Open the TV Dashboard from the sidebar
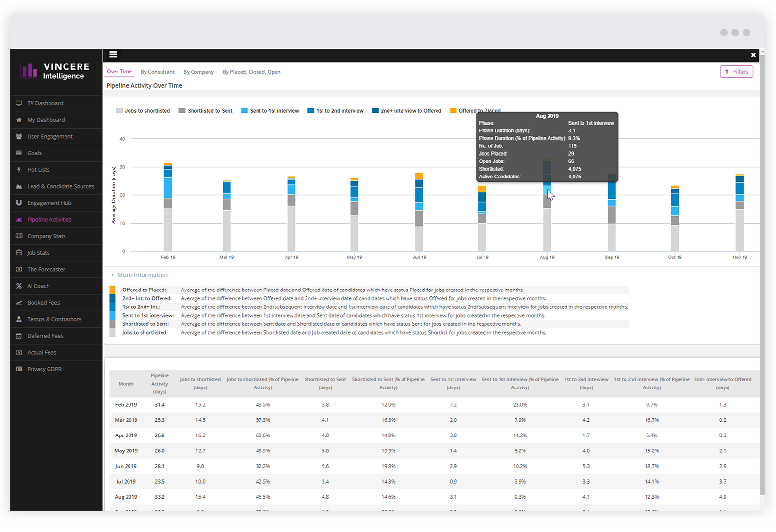776x532 pixels. 46,103
